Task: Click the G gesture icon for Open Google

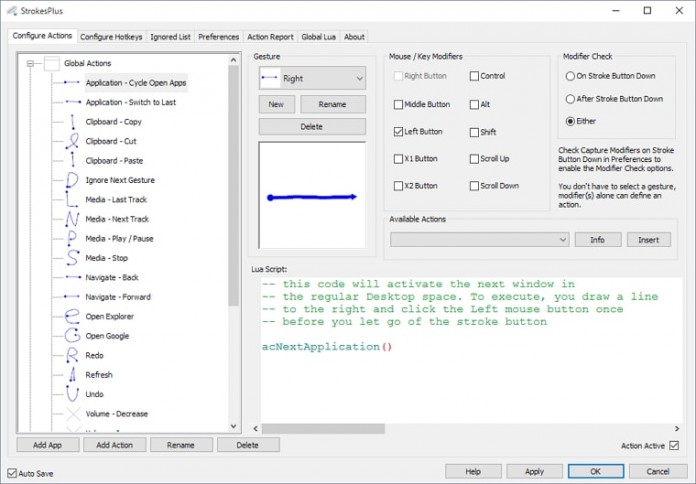Action: [72, 336]
